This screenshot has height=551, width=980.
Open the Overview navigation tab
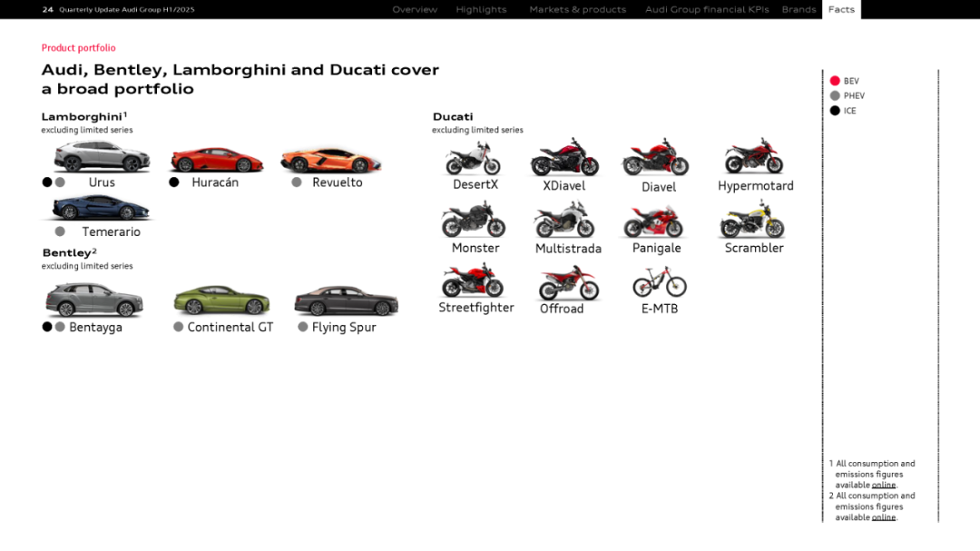415,10
